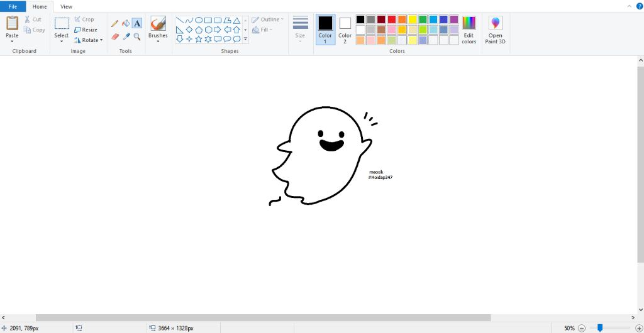Choose the Fill with color bucket
This screenshot has width=644, height=333.
[x=126, y=23]
